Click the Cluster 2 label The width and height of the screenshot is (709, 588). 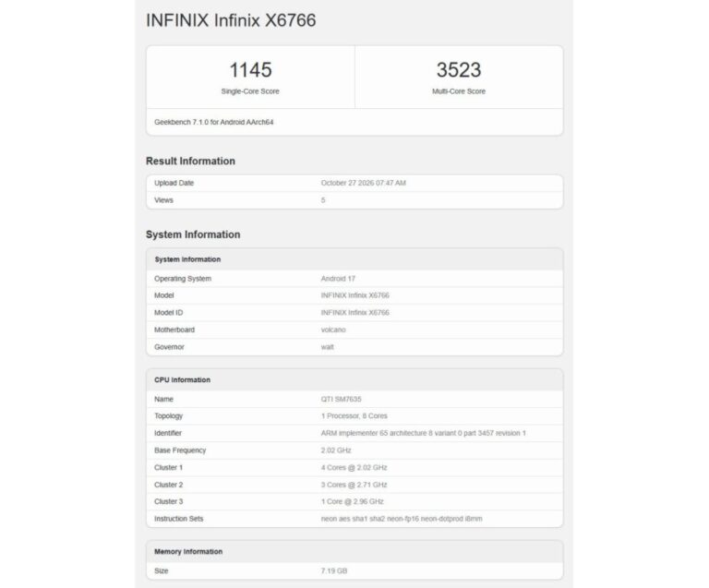[169, 485]
